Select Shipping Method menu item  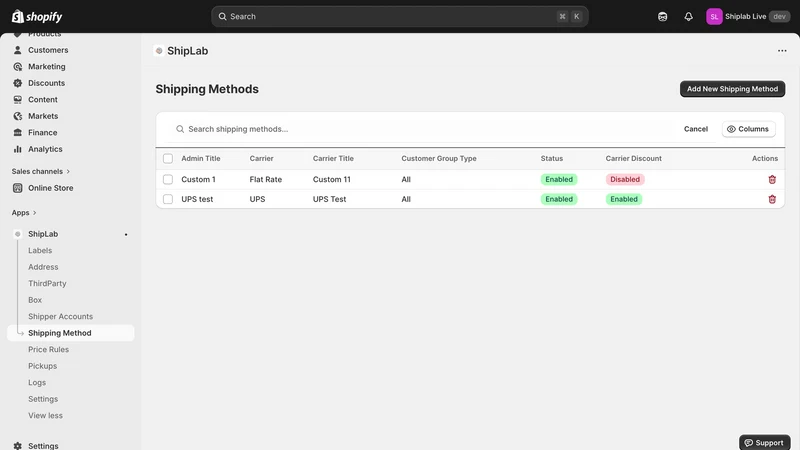pos(70,333)
